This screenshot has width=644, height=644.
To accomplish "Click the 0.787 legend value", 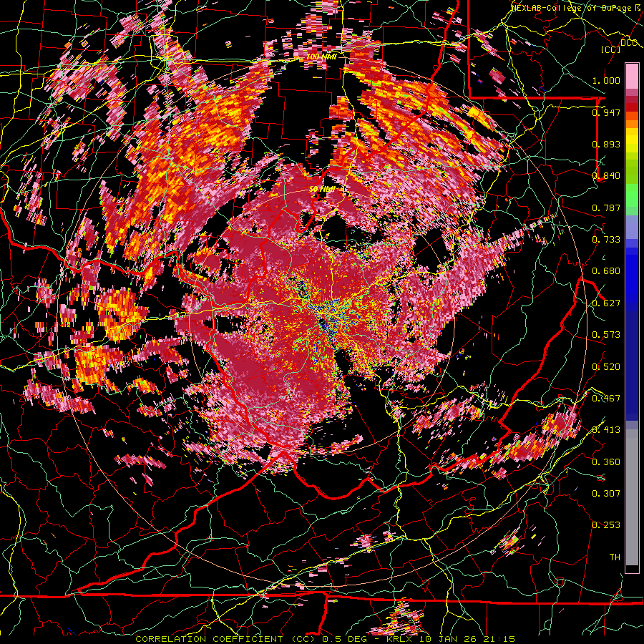I will [x=606, y=208].
